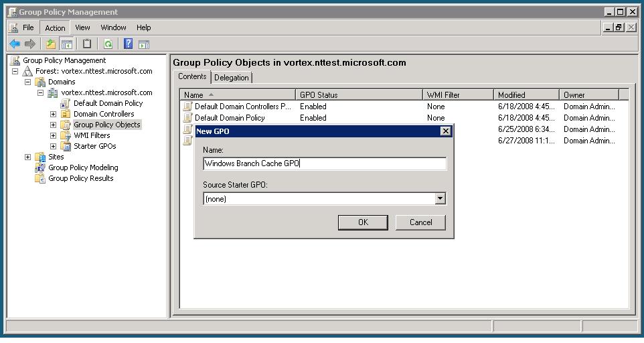
Task: Click the Forward arrow toolbar icon
Action: (x=30, y=44)
